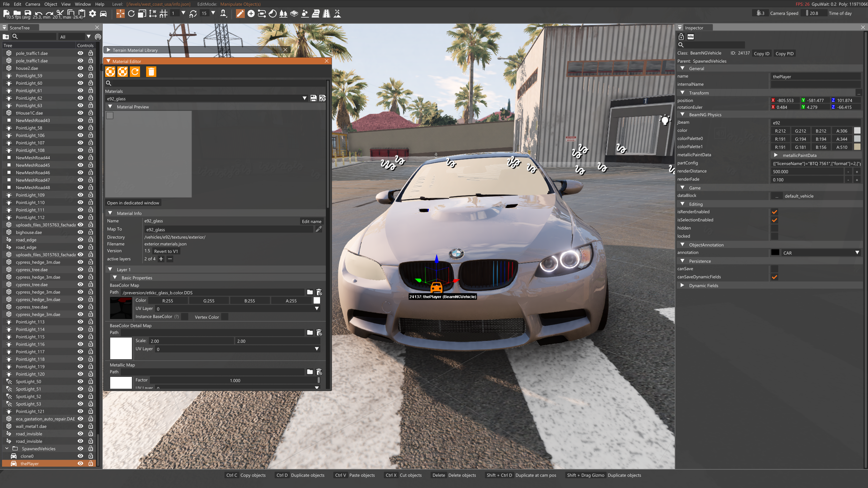Expand Terrain Material Library panel
The image size is (868, 488).
click(x=108, y=50)
